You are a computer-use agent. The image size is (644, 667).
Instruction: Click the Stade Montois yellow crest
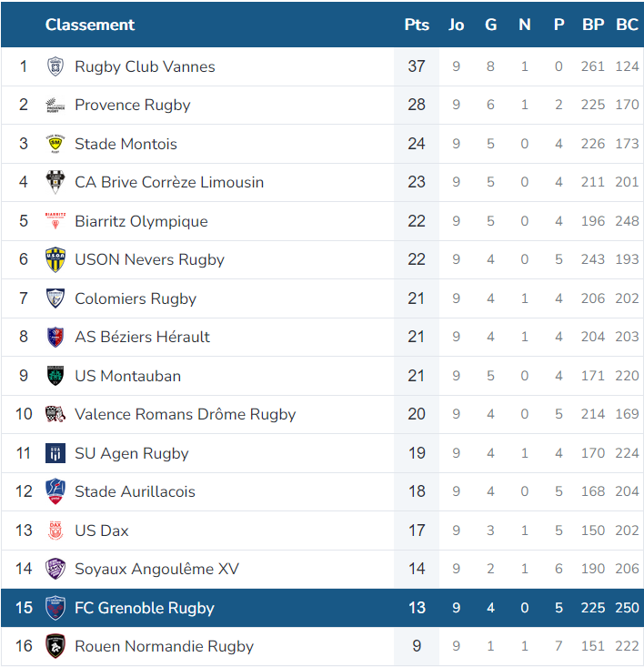55,144
